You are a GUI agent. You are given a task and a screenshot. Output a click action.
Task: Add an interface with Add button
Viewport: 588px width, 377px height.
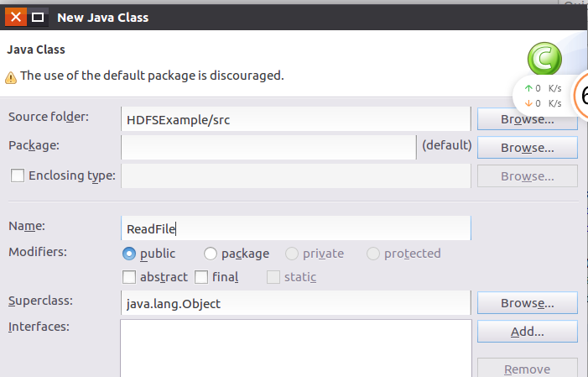coord(527,332)
